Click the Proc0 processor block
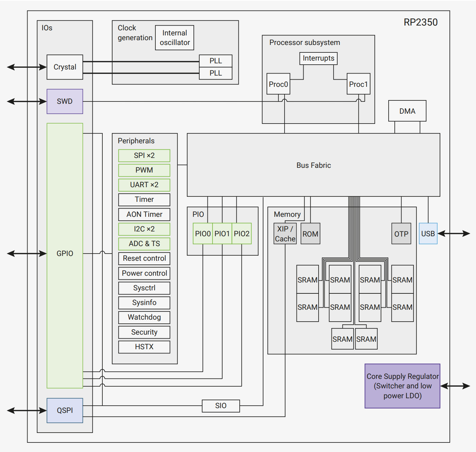Image resolution: width=476 pixels, height=452 pixels. pyautogui.click(x=278, y=84)
